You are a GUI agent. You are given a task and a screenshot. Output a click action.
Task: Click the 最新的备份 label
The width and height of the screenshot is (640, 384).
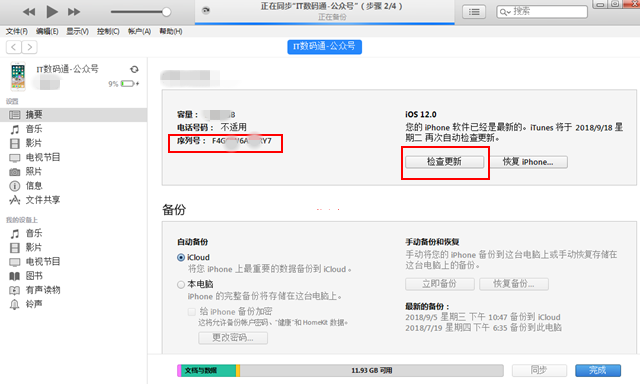[427, 306]
